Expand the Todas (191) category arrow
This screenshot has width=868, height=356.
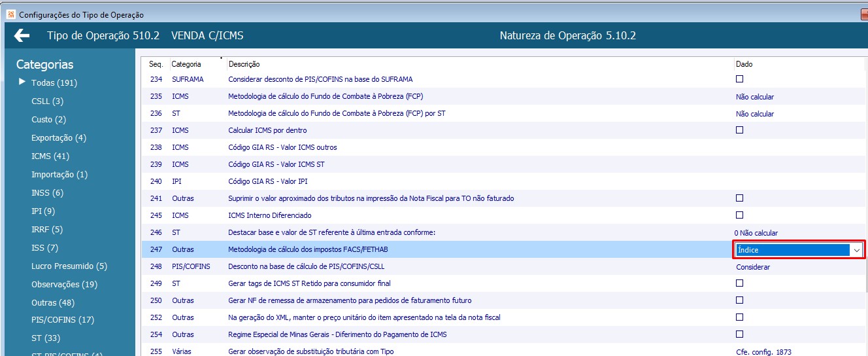[22, 82]
